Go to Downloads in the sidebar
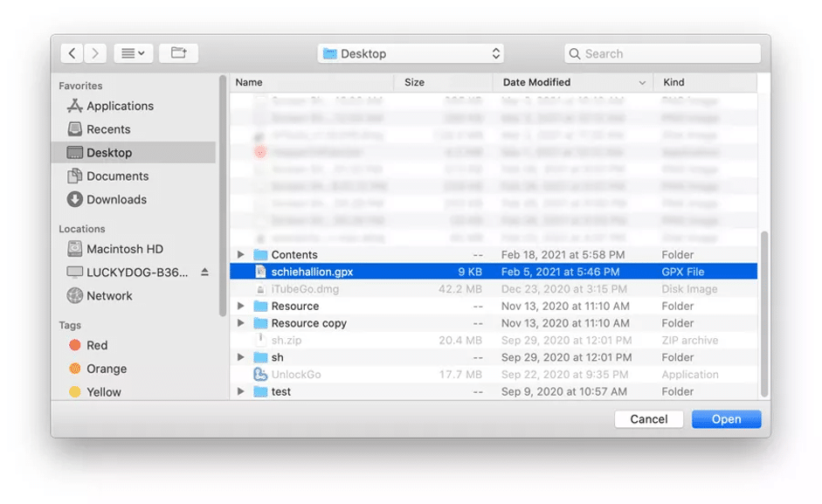This screenshot has width=822, height=504. pyautogui.click(x=116, y=199)
